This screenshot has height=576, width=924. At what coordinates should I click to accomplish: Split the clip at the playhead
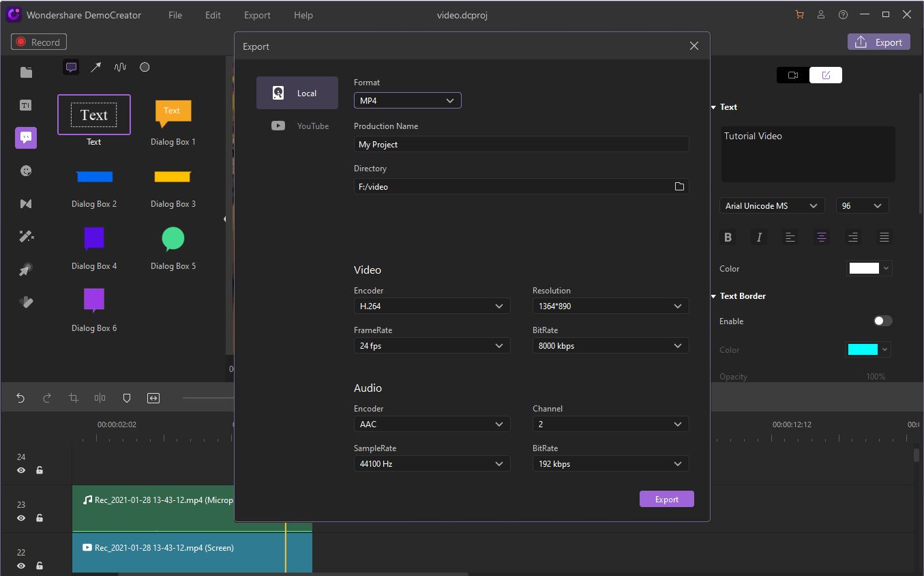[x=100, y=398]
